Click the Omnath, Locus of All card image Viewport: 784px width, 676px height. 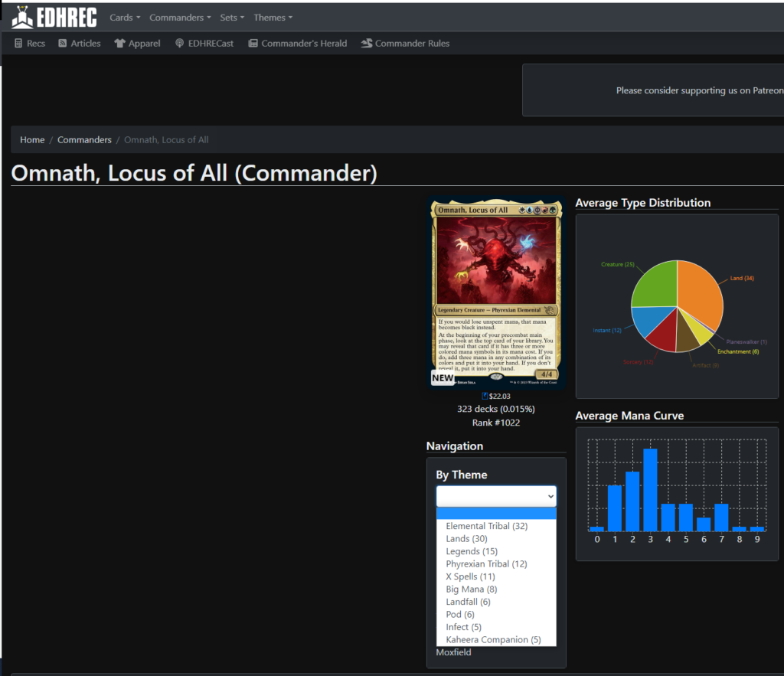[x=496, y=293]
